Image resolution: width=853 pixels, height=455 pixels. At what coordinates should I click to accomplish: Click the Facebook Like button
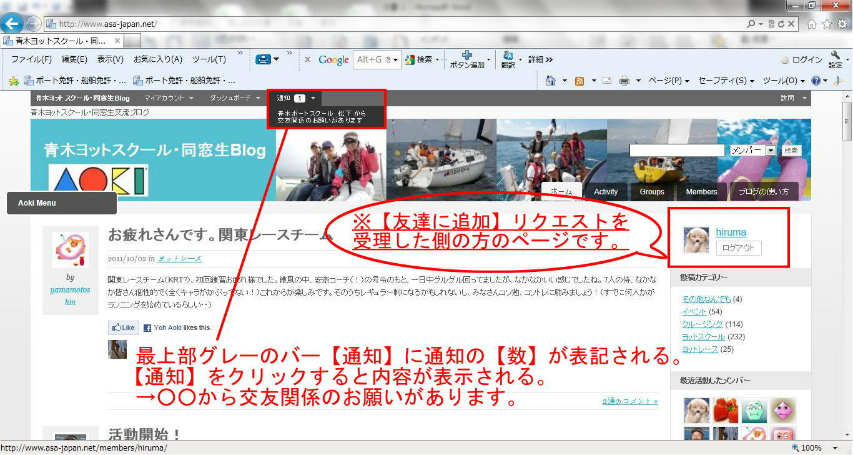(123, 327)
